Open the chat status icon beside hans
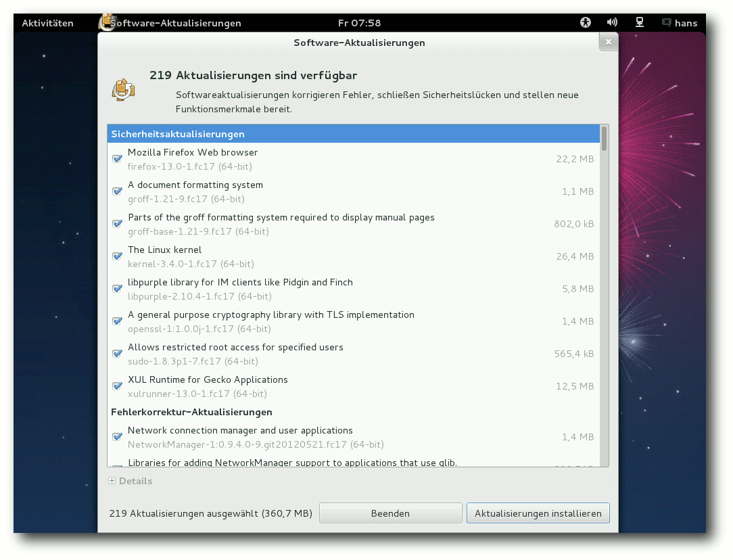 pos(667,22)
